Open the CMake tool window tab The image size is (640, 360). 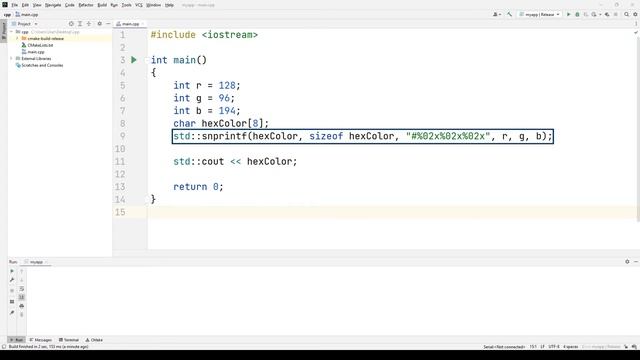pyautogui.click(x=94, y=340)
